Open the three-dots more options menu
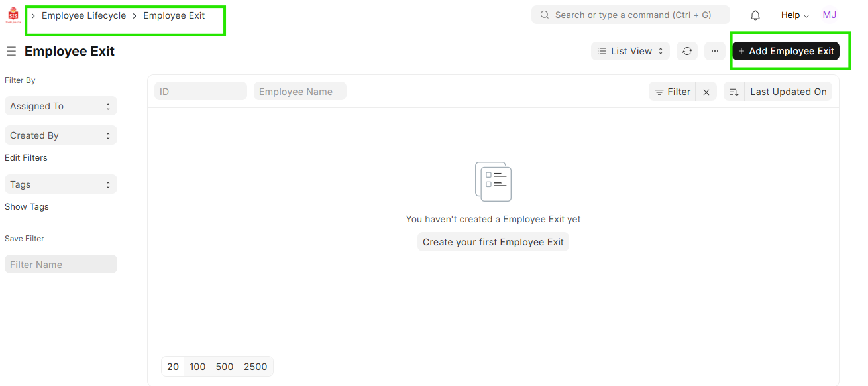Viewport: 868px width, 386px height. pos(715,51)
